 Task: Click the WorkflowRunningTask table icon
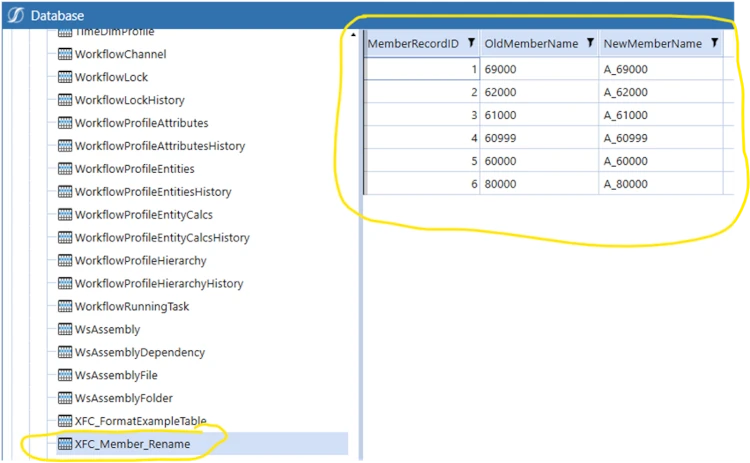click(65, 307)
